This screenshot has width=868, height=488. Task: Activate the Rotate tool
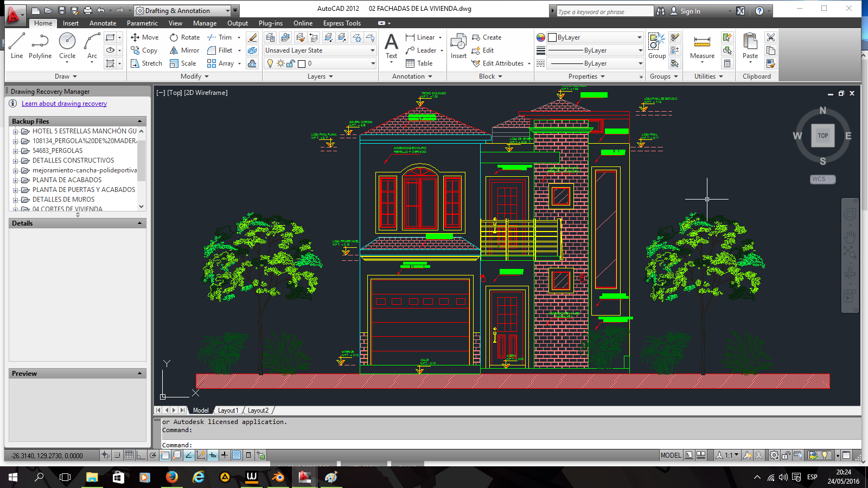tap(174, 37)
